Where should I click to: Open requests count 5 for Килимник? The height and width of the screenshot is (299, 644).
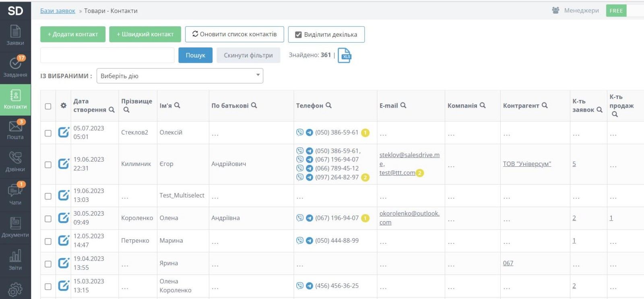[x=574, y=164]
